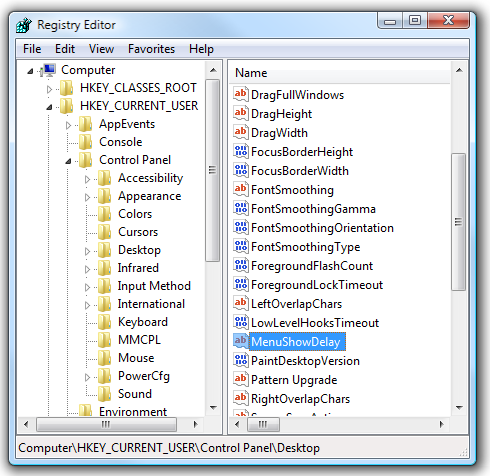
Task: Select the Mouse key in tree
Action: [136, 358]
